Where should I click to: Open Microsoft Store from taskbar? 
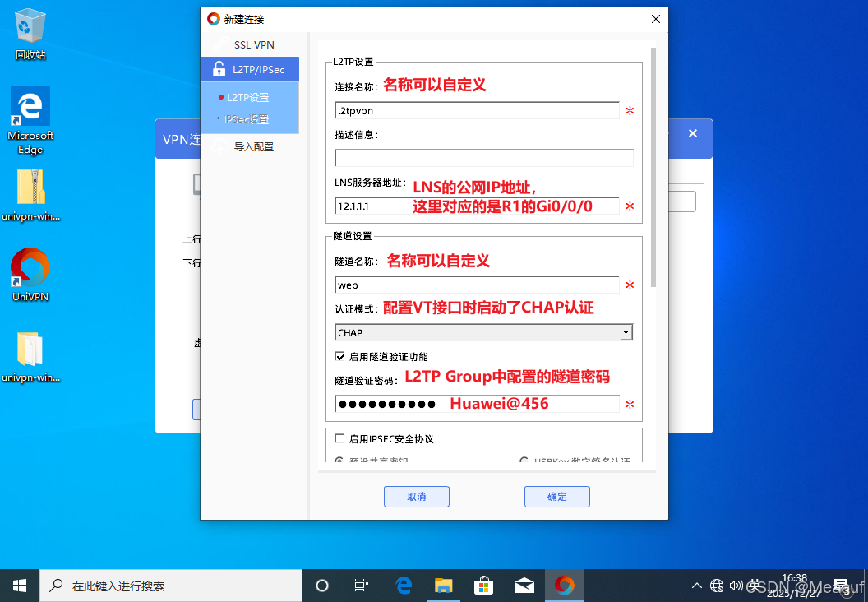pos(483,586)
